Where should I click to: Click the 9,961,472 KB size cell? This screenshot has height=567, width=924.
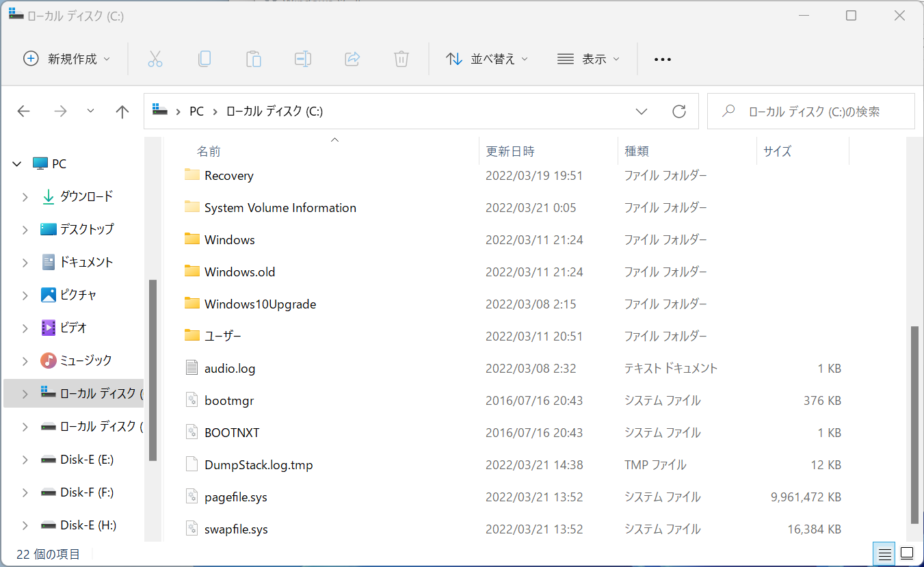point(806,497)
